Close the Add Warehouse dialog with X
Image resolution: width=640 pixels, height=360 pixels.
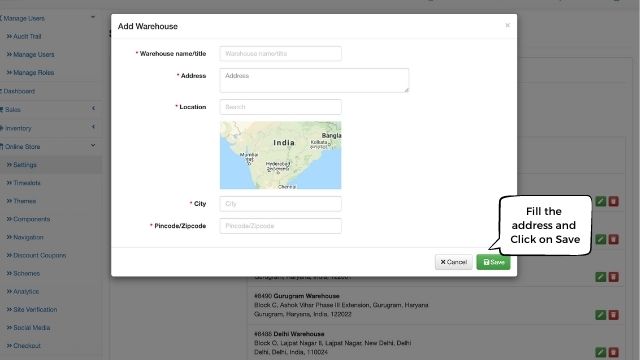pos(507,25)
